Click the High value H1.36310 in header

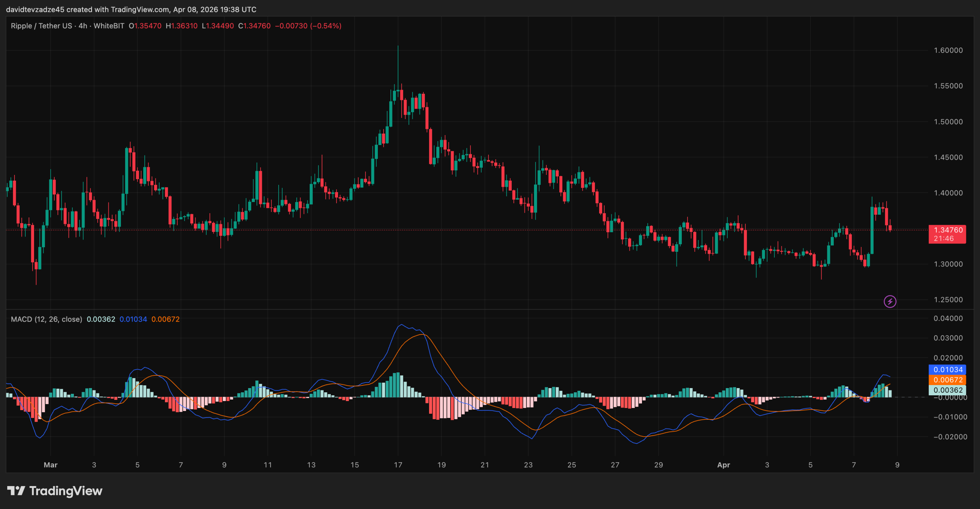181,26
